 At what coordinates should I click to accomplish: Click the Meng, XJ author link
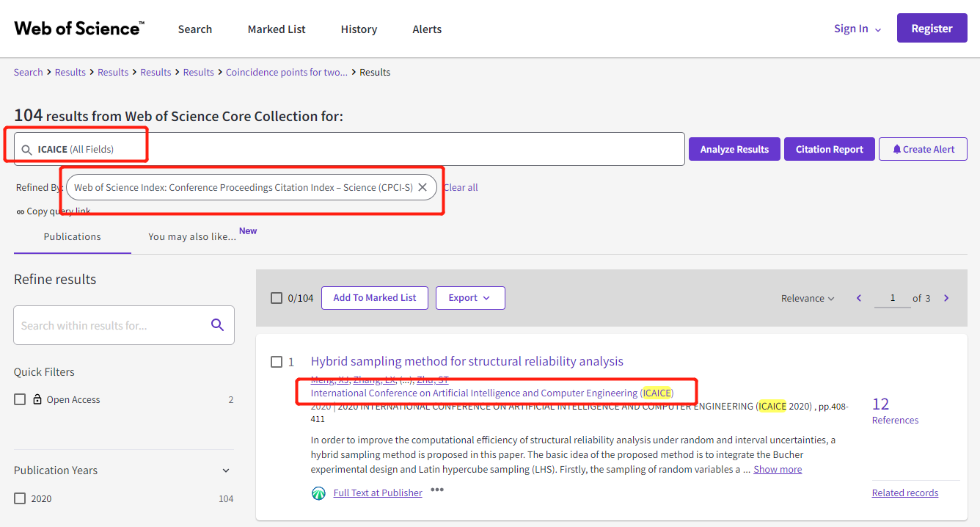point(330,379)
